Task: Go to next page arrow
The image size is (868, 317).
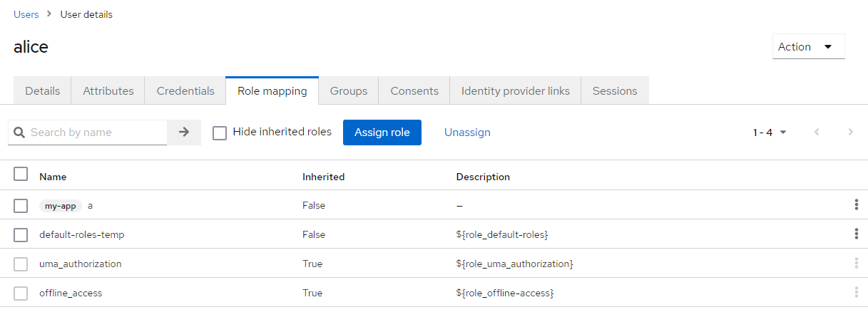Action: click(x=850, y=132)
